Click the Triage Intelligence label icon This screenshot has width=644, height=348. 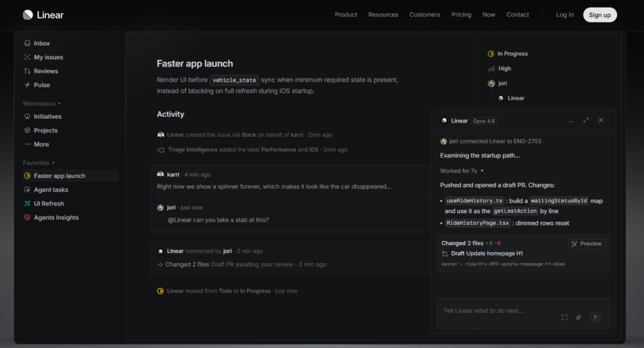coord(161,150)
